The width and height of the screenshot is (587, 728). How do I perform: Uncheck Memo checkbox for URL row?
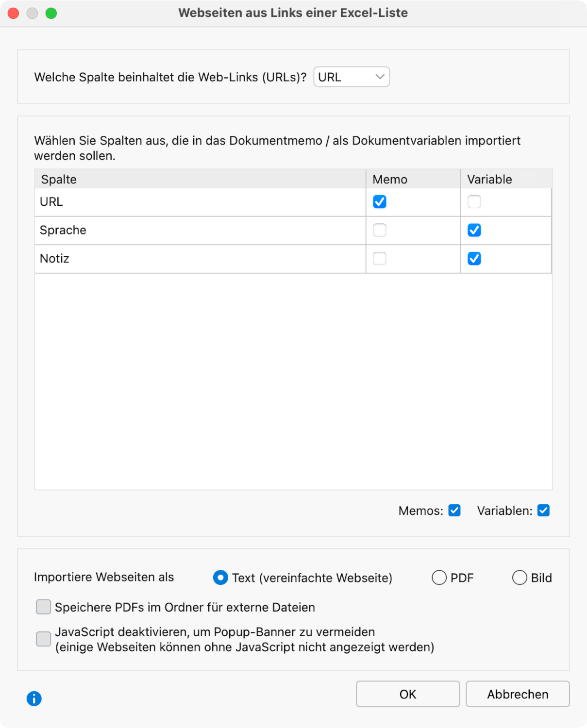(380, 202)
